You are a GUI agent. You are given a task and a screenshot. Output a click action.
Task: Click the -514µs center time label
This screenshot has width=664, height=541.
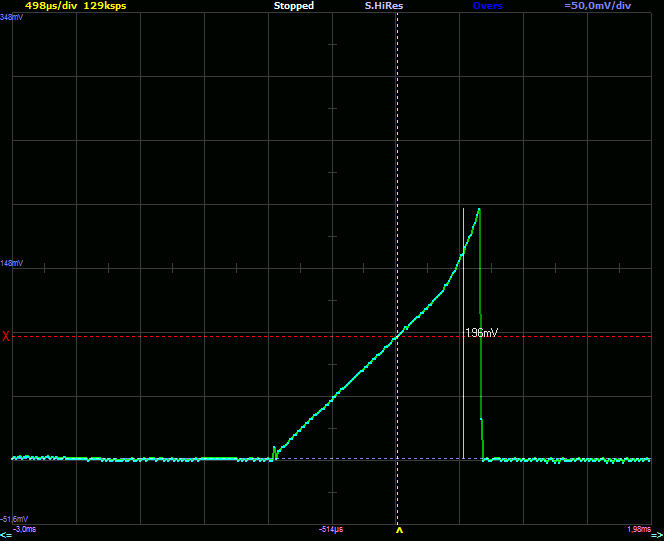coord(331,529)
